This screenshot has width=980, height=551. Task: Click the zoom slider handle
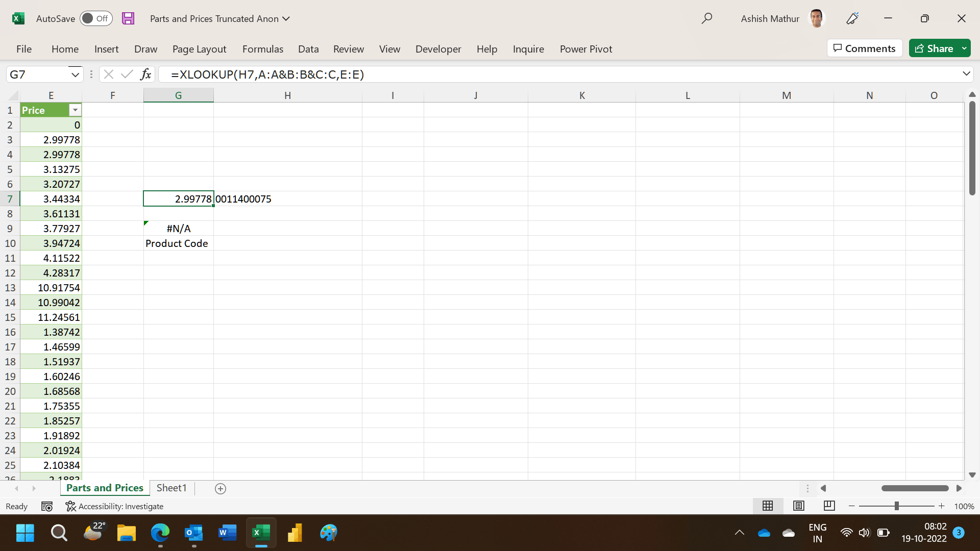896,506
